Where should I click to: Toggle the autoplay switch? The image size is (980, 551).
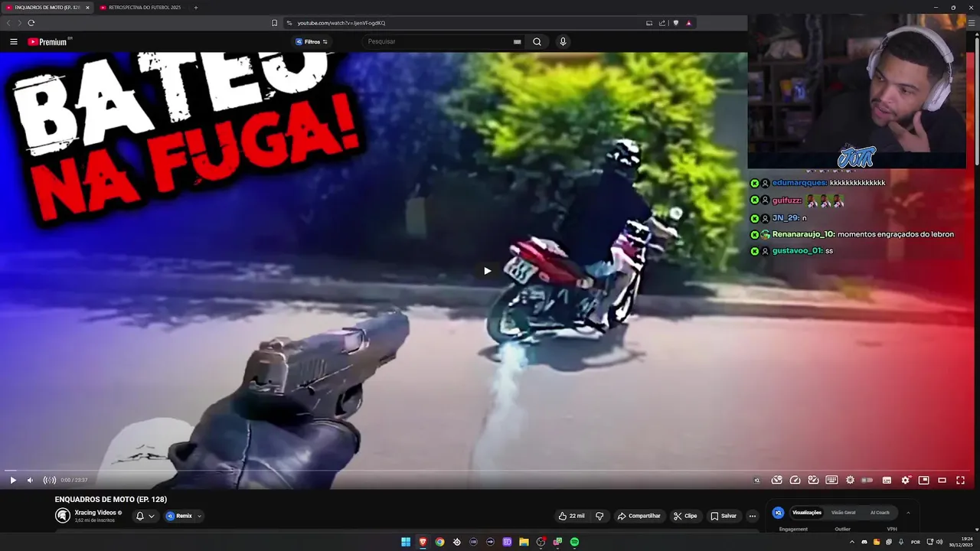867,481
